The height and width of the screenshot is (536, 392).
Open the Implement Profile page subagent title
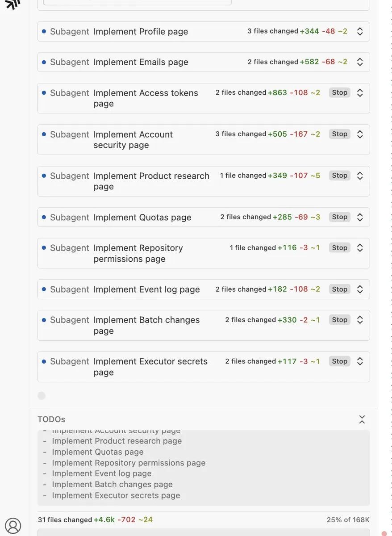140,32
